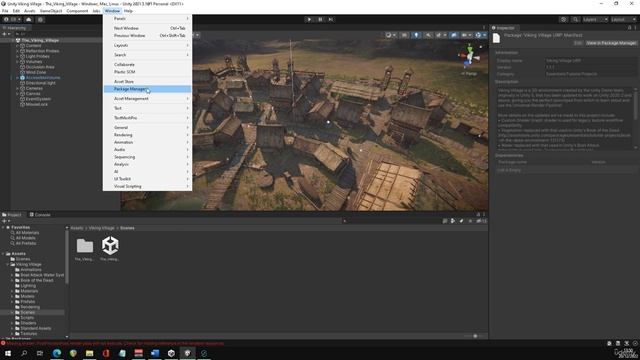640x360 pixels.
Task: Open the cloud services icon
Action: [x=29, y=19]
